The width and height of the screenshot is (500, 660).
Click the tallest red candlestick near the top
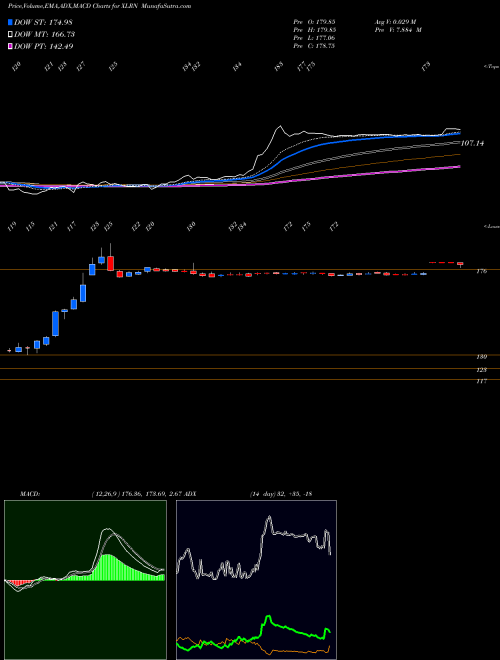[x=110, y=261]
